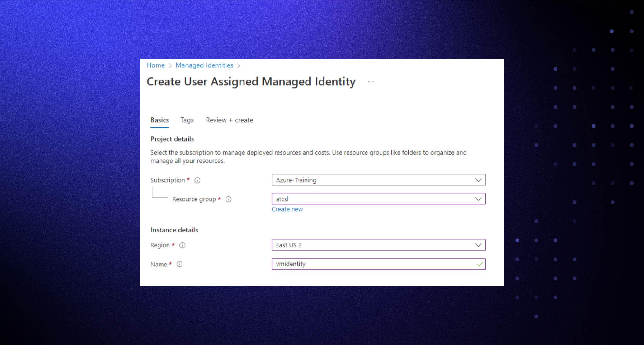Click the info icon beside Subscription
This screenshot has width=644, height=345.
click(x=197, y=180)
